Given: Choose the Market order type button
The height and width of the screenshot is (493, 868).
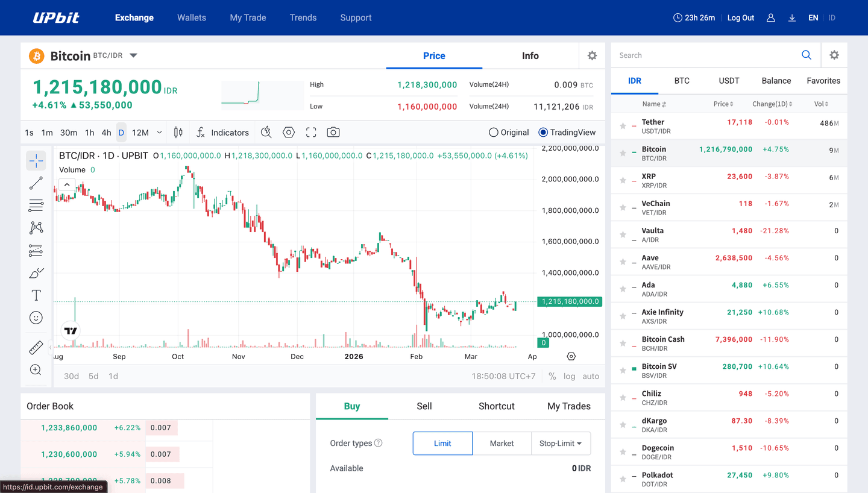Looking at the screenshot, I should click(502, 444).
